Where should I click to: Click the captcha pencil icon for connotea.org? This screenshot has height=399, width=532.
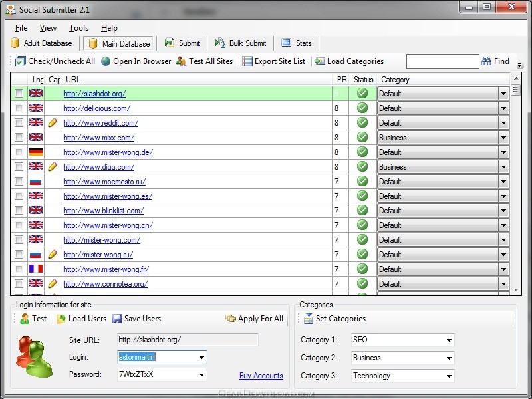(53, 284)
